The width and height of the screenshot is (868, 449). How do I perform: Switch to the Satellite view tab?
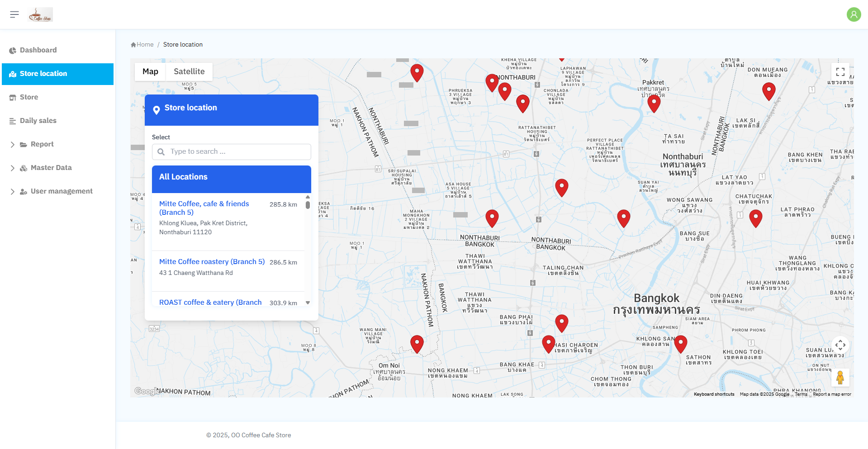[189, 71]
